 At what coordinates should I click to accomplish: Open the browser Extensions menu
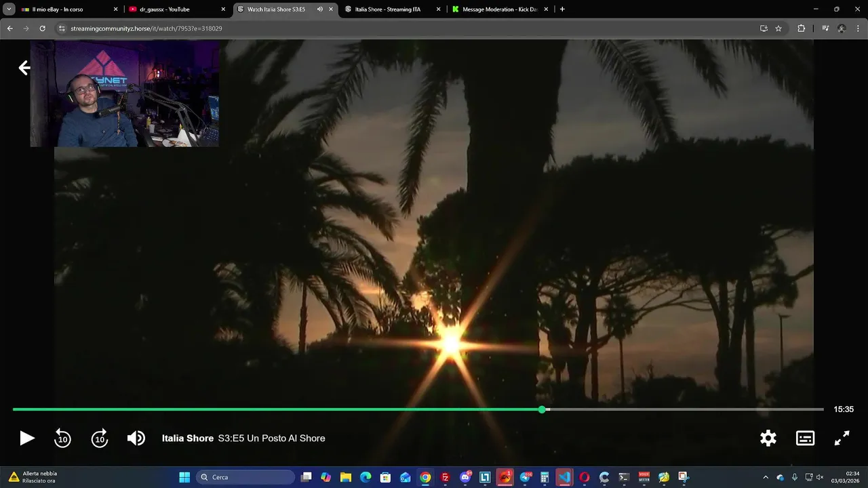click(x=802, y=28)
